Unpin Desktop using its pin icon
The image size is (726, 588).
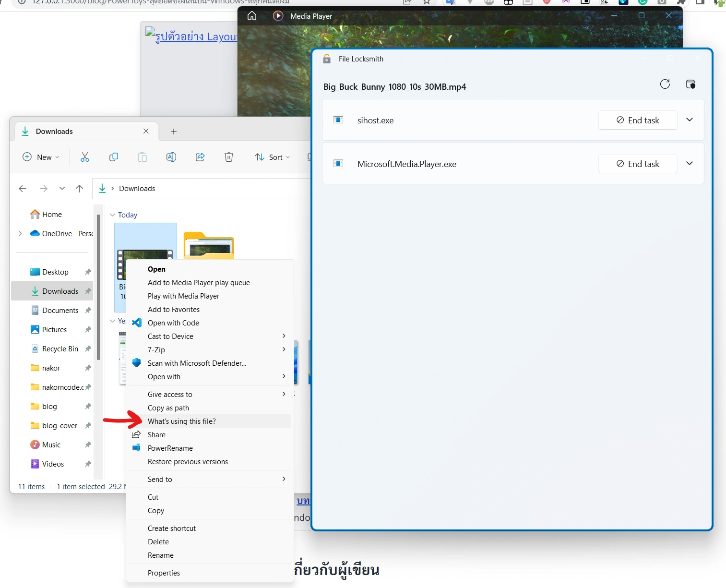[x=88, y=272]
